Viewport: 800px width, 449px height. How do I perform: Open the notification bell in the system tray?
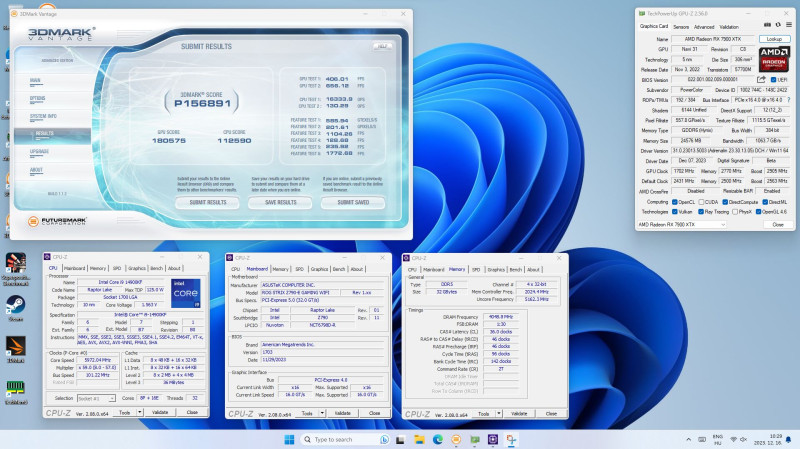pos(788,439)
